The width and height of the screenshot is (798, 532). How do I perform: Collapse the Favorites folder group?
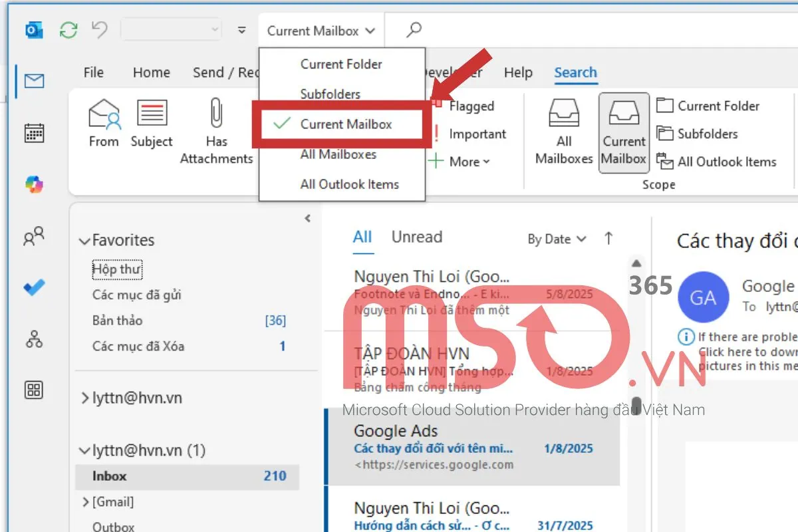[84, 241]
